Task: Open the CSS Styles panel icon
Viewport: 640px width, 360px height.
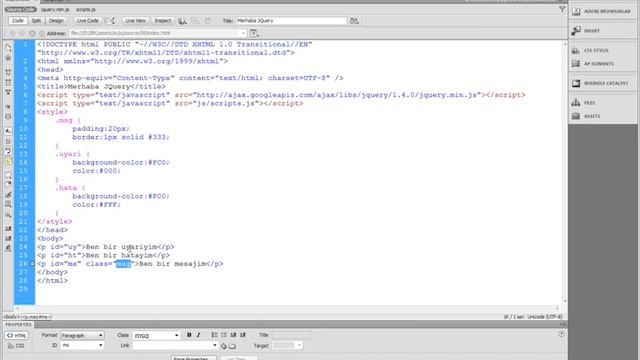Action: [x=576, y=50]
